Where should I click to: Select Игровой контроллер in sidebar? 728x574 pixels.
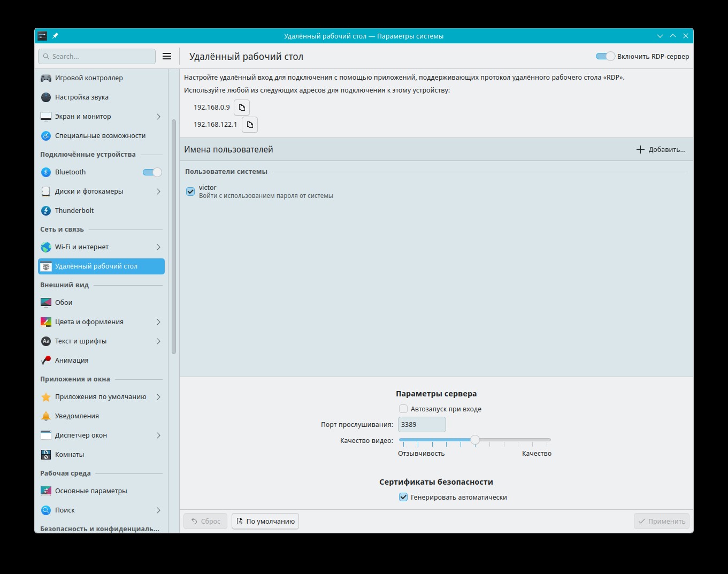click(101, 78)
